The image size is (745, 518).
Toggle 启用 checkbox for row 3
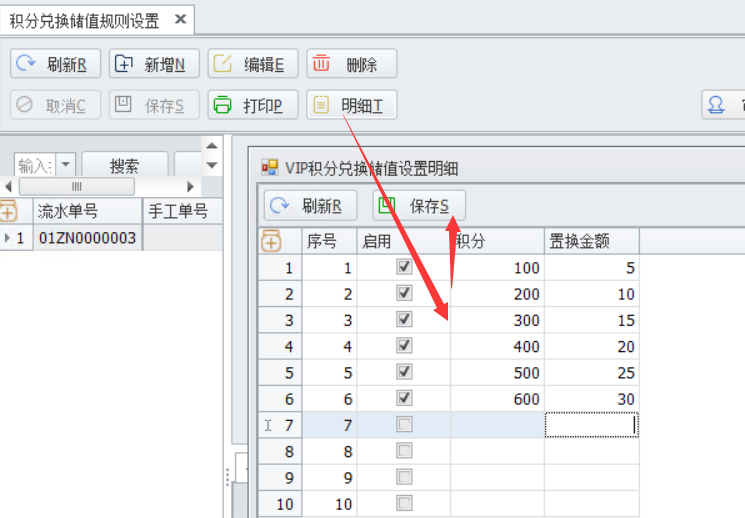pos(404,320)
